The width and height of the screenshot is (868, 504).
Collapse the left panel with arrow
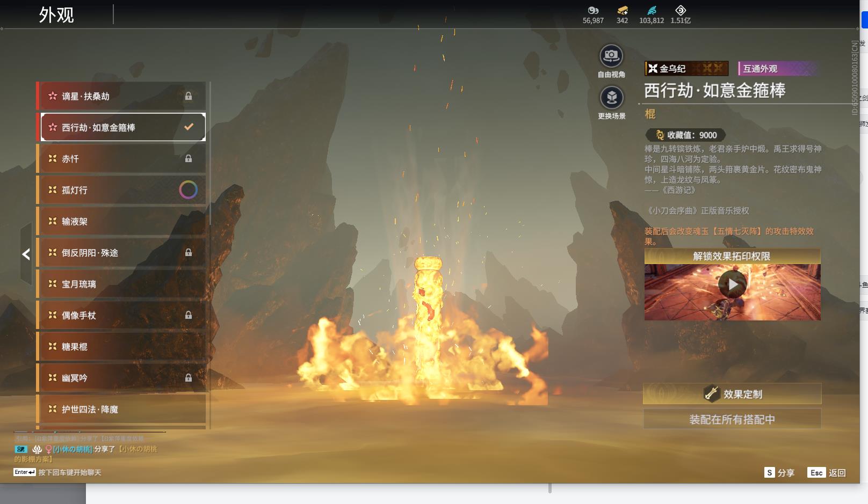pos(26,254)
